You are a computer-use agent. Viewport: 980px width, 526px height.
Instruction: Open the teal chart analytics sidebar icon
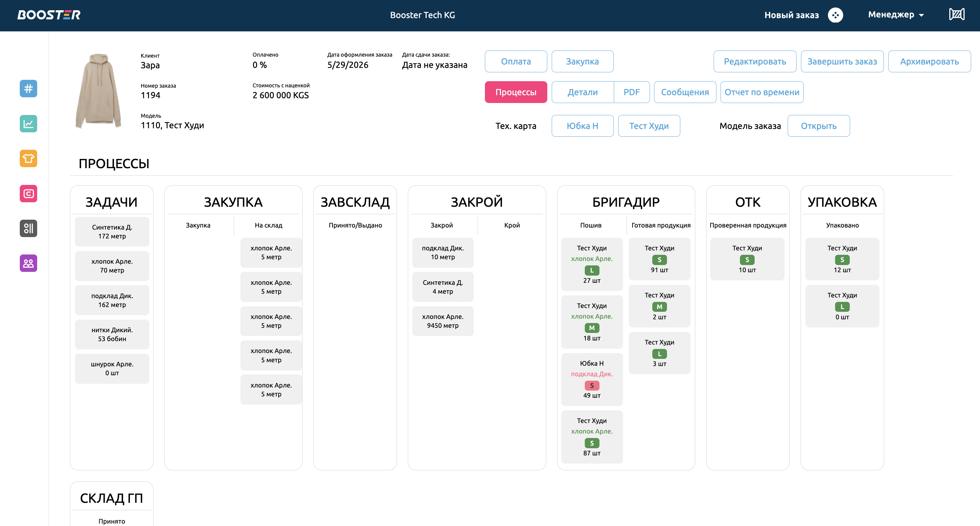coord(29,123)
